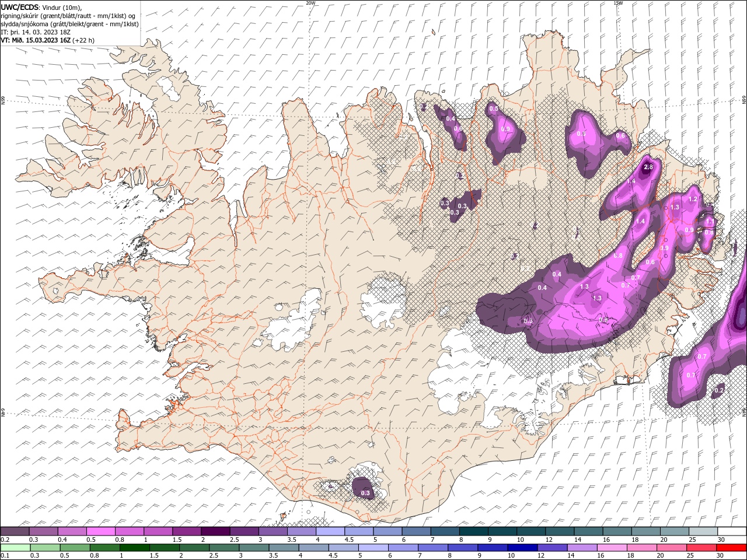The image size is (747, 560).
Task: Click the lower scale swatch between 14 and 16
Action: point(581,548)
